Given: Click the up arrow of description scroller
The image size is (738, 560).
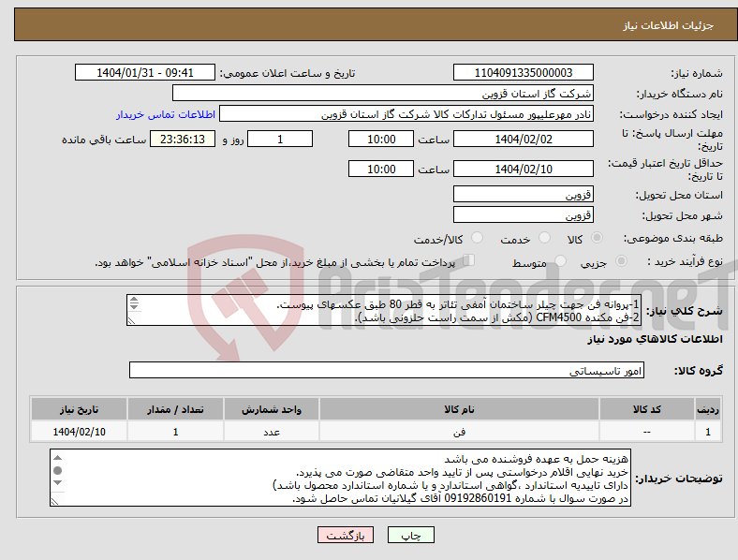Looking at the screenshot, I should 134,300.
